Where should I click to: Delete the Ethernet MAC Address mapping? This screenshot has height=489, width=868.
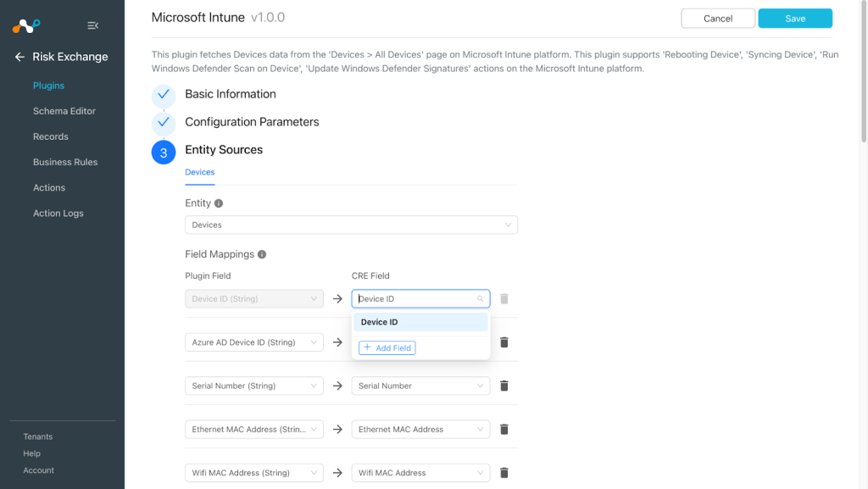tap(504, 430)
